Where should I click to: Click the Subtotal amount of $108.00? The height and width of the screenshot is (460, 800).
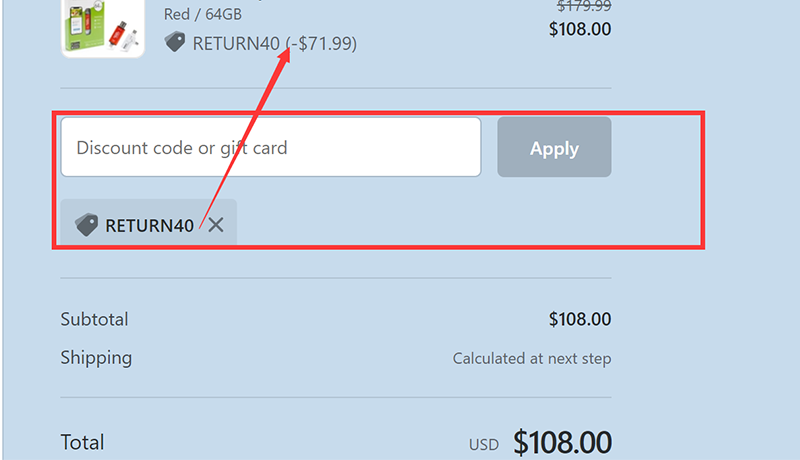(x=580, y=320)
